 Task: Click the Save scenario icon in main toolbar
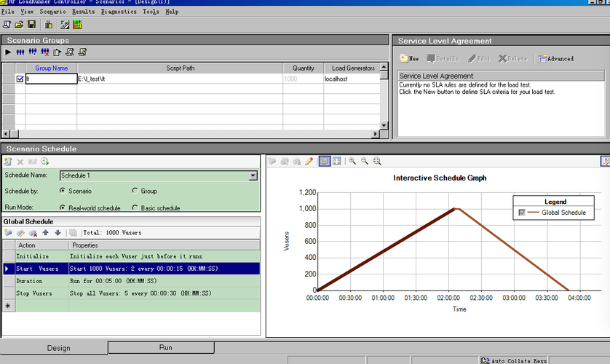point(31,25)
